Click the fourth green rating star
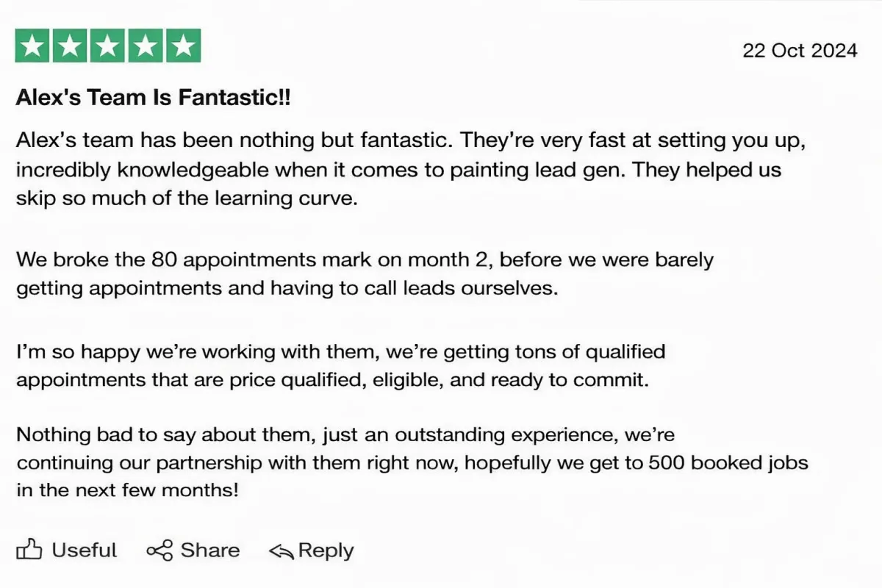 146,46
